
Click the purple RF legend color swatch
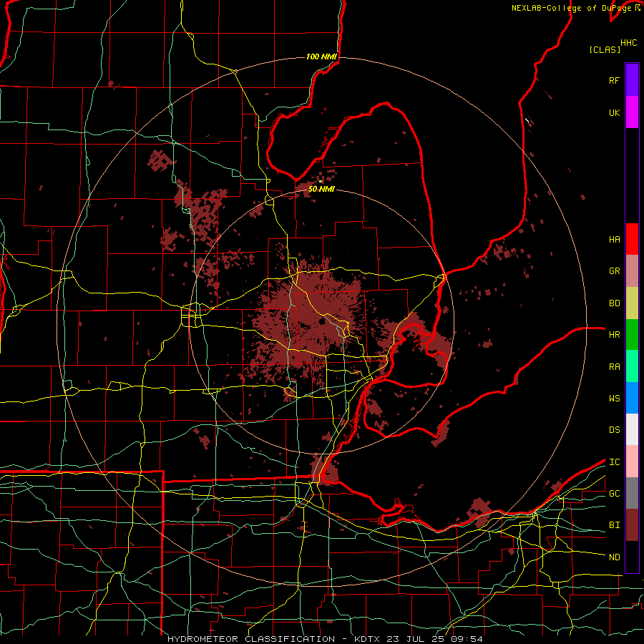point(632,80)
